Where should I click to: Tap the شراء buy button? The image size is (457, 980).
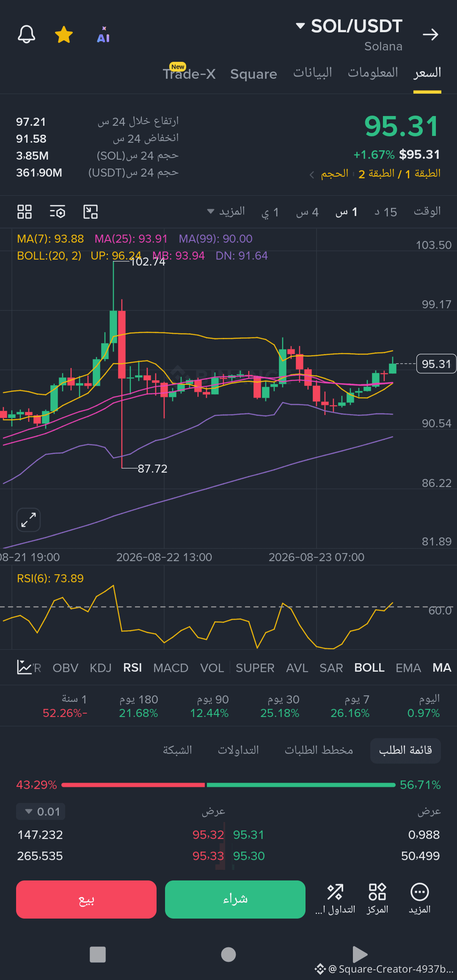235,899
